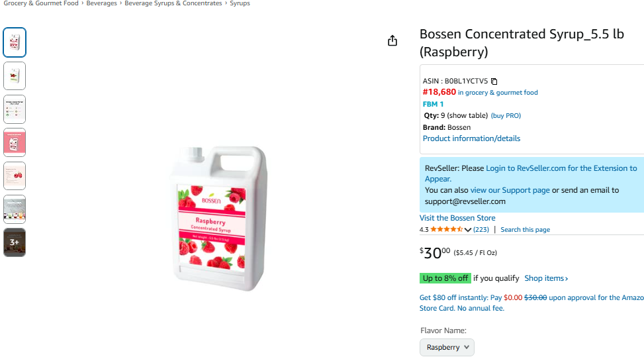The height and width of the screenshot is (359, 644).
Task: Open the '3+' more images thumbnail
Action: (x=15, y=242)
